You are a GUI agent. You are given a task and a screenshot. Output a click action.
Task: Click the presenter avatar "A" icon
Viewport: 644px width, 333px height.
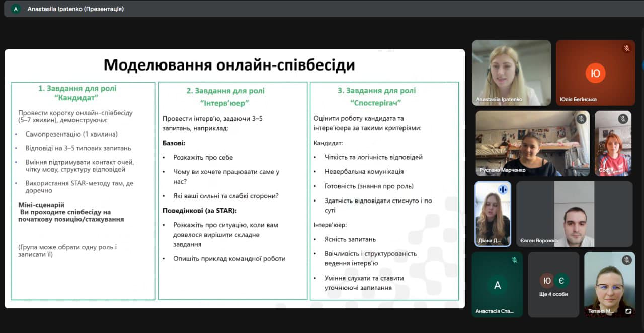[16, 9]
